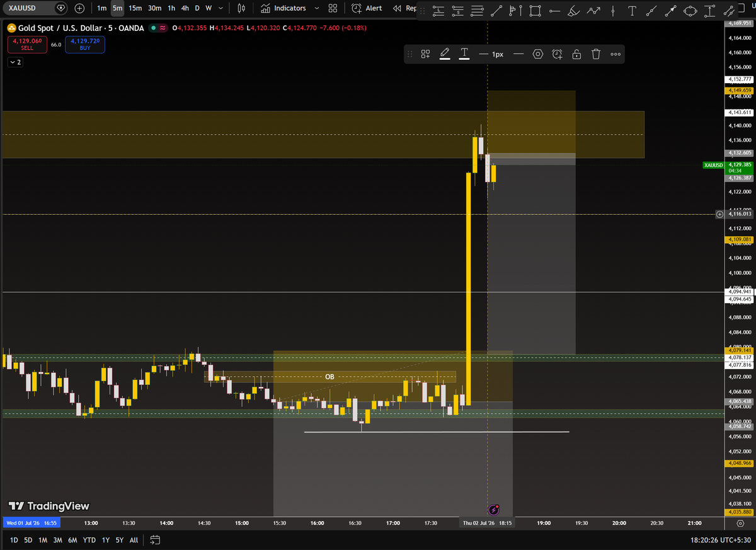The width and height of the screenshot is (756, 550).
Task: Switch to 1h timeframe
Action: pyautogui.click(x=171, y=8)
